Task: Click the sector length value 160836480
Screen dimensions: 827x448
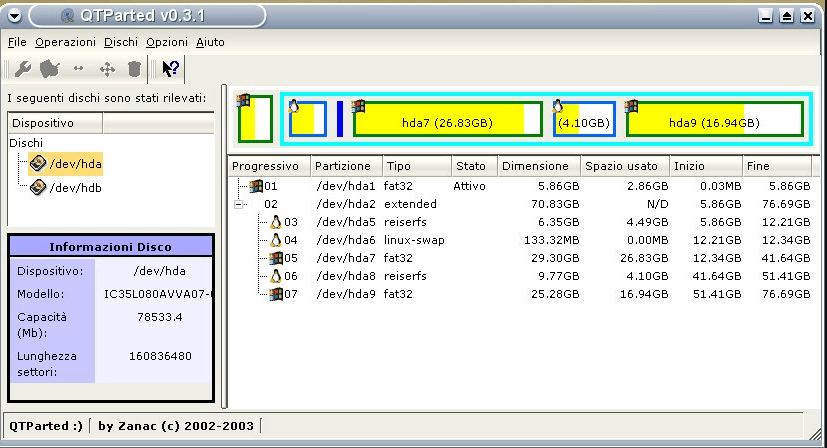Action: click(x=160, y=356)
